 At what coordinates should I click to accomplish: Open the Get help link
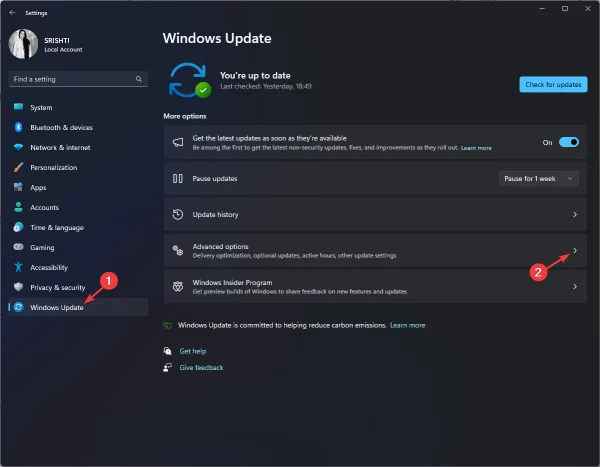pos(193,351)
